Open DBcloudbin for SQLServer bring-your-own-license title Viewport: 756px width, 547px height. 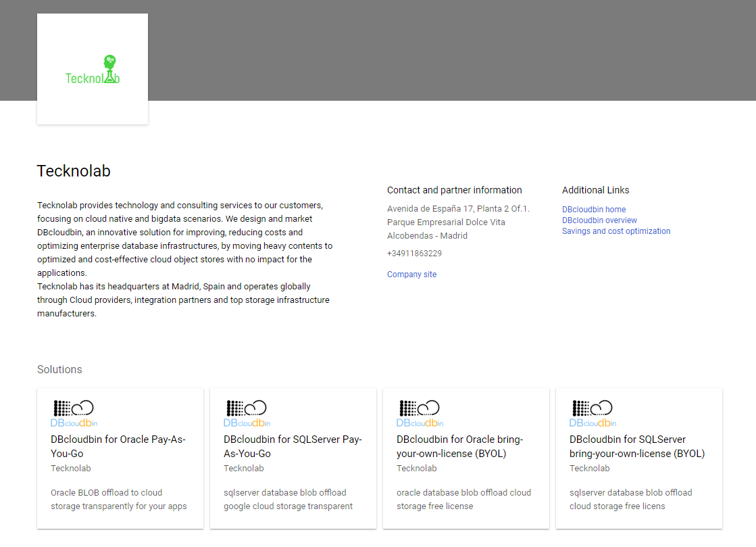pos(636,446)
